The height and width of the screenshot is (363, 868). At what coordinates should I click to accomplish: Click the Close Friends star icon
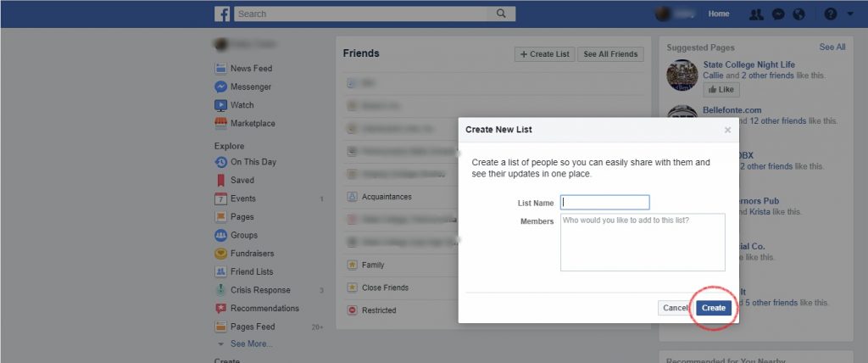tap(352, 288)
